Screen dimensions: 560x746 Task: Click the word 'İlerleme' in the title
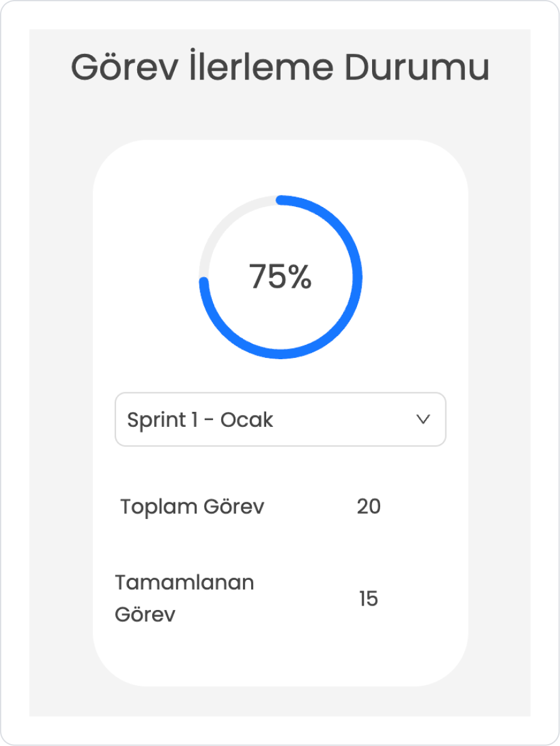[x=261, y=66]
